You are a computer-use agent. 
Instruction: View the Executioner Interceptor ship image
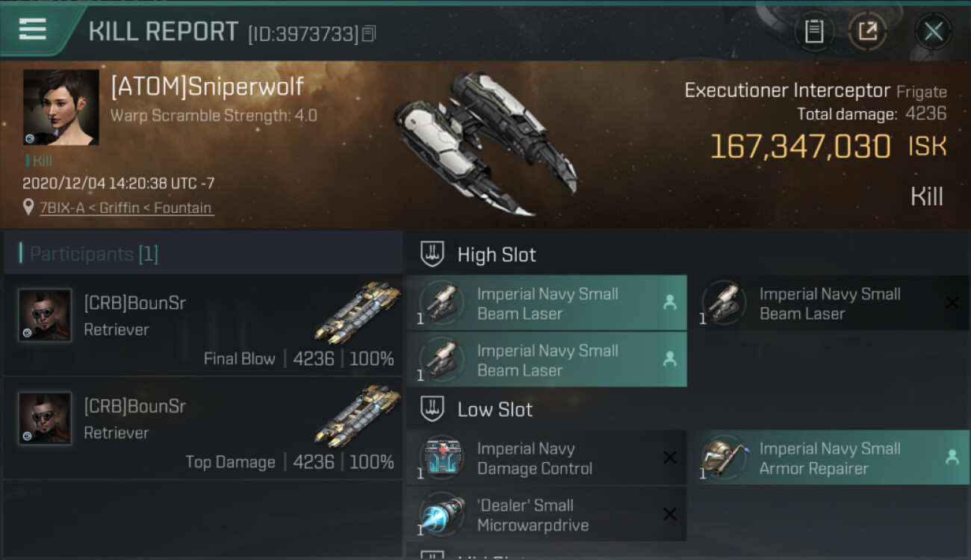485,142
